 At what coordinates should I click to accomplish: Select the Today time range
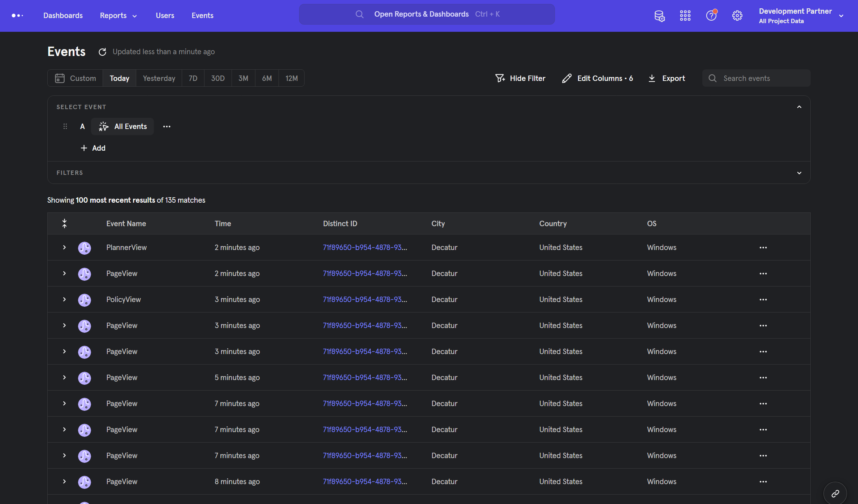120,78
